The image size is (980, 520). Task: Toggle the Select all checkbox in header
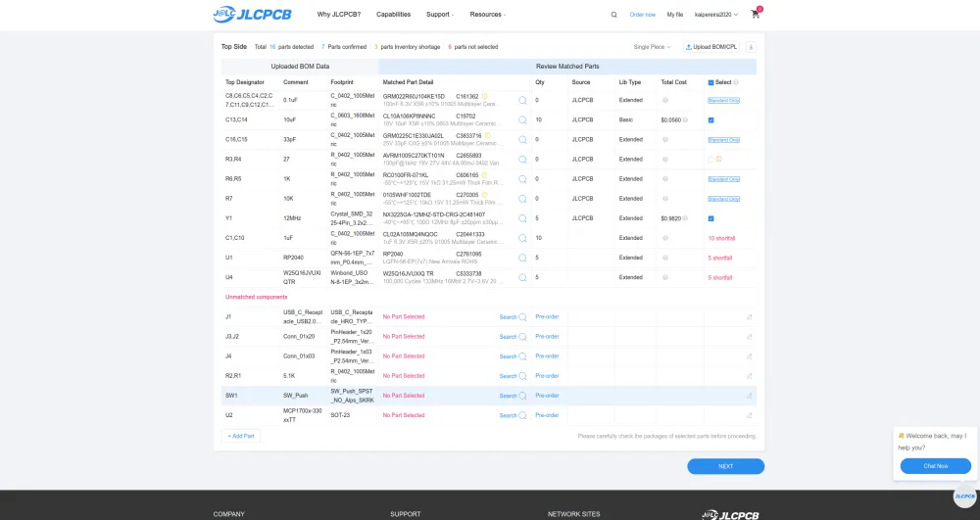[x=711, y=82]
